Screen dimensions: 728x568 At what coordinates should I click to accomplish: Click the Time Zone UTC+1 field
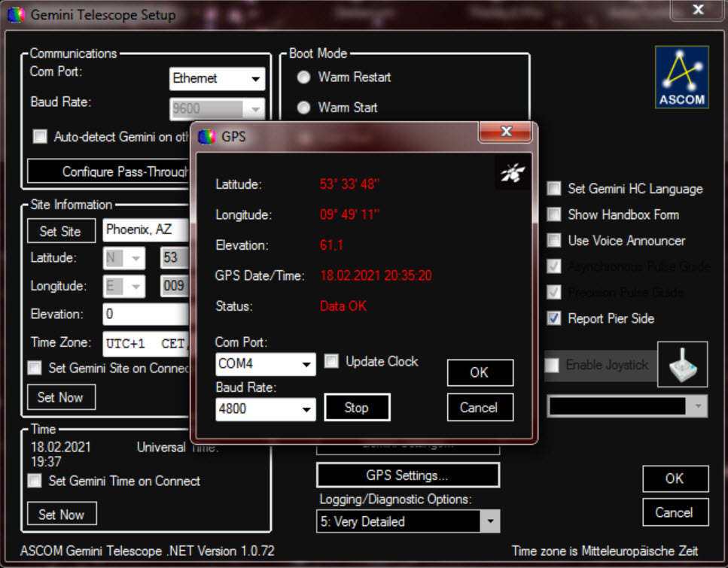pos(146,344)
